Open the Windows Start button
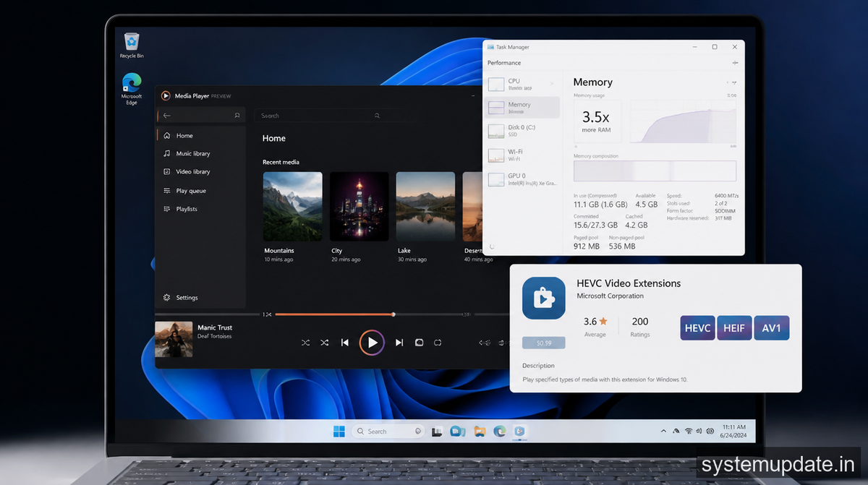 coord(339,432)
